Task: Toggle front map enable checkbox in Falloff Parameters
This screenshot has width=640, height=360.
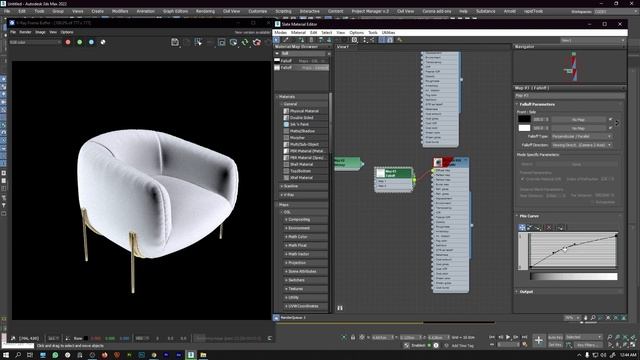Action: [611, 119]
